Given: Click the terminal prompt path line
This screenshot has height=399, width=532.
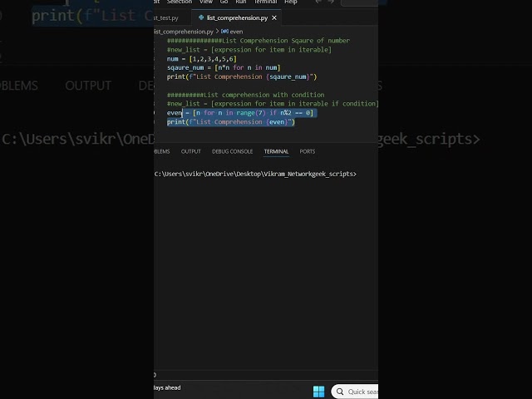Looking at the screenshot, I should click(255, 174).
